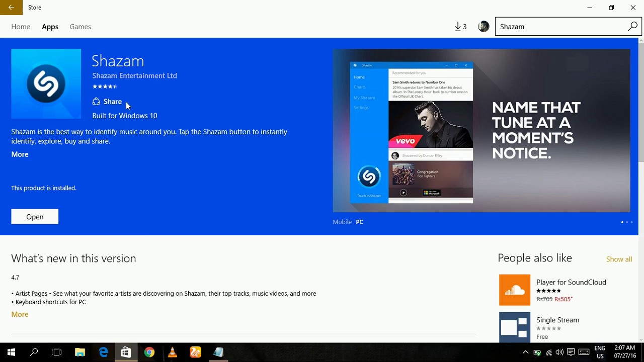The image size is (644, 362).
Task: Click 'This product is installed.' text
Action: pos(44,188)
